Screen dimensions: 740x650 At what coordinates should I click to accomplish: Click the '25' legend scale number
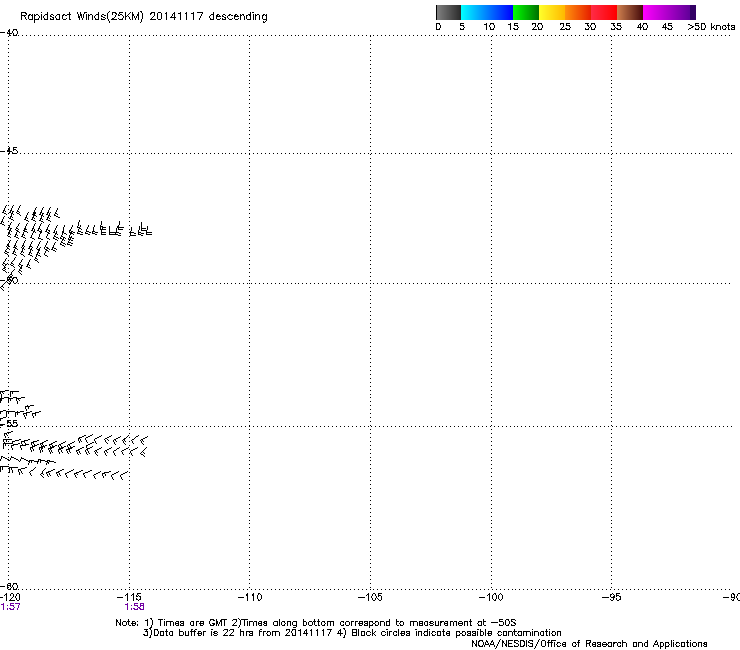pos(565,27)
